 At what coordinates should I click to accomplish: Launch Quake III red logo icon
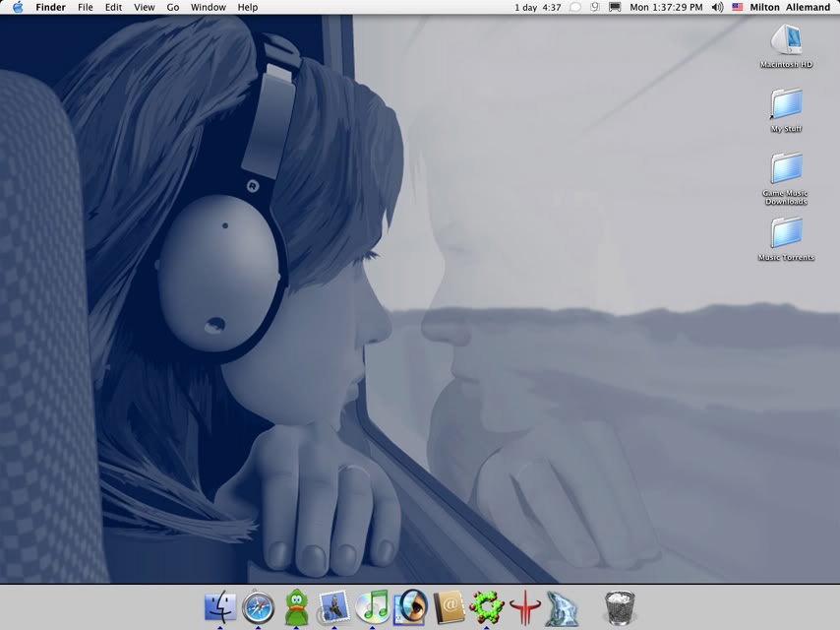(x=524, y=607)
